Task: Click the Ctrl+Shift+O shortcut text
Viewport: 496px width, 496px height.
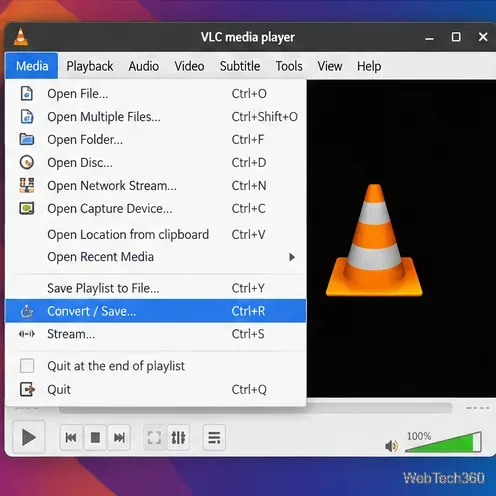Action: point(265,117)
